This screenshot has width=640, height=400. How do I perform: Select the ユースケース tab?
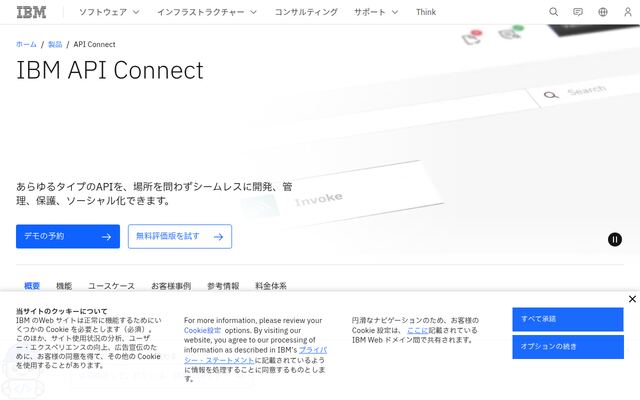(111, 286)
